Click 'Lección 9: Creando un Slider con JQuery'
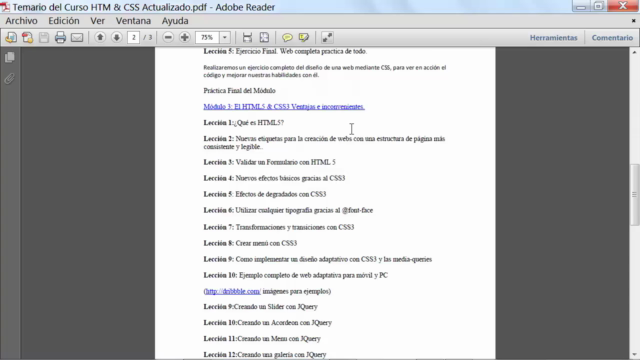 260,307
